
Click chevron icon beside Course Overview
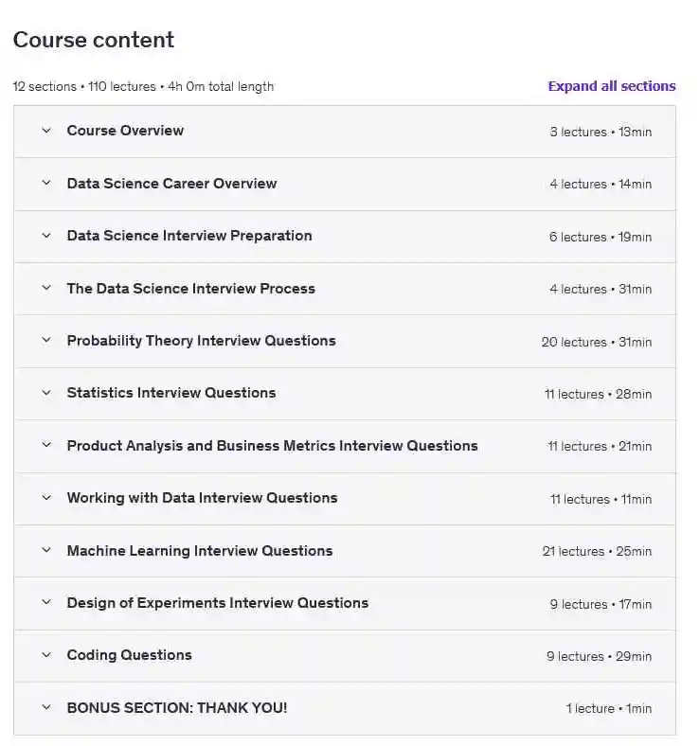click(x=46, y=131)
